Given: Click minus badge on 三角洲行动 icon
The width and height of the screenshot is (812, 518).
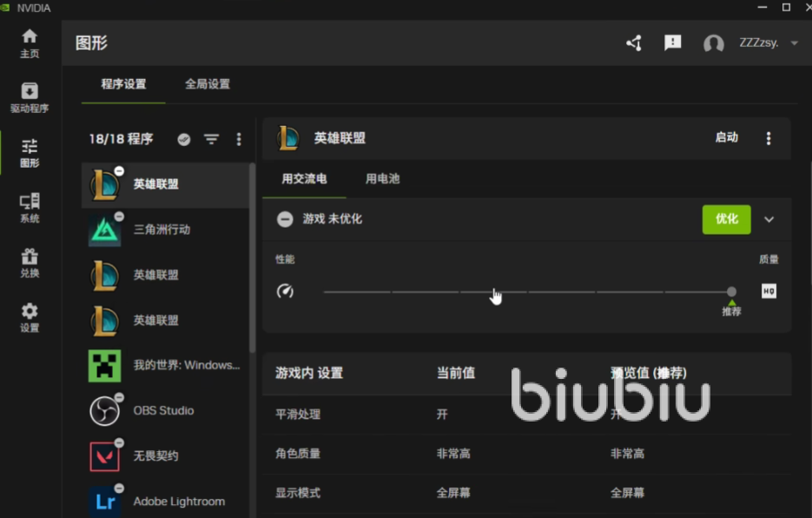Looking at the screenshot, I should tap(119, 216).
